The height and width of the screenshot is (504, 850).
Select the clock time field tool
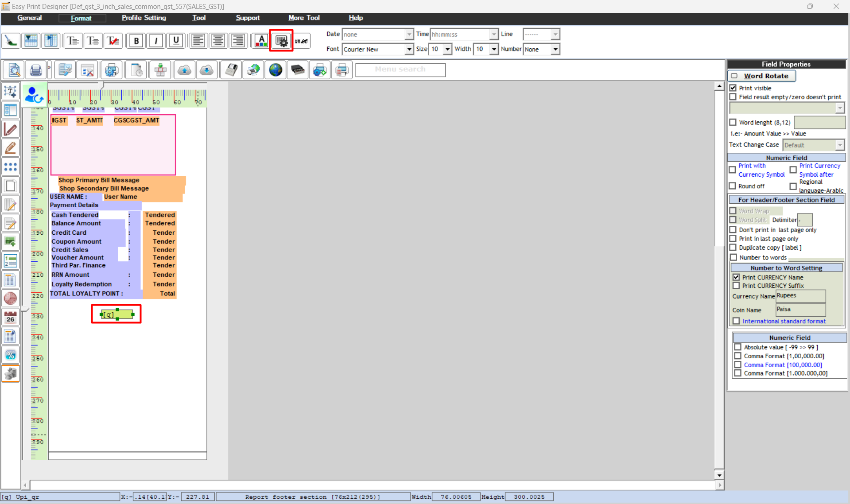10,299
